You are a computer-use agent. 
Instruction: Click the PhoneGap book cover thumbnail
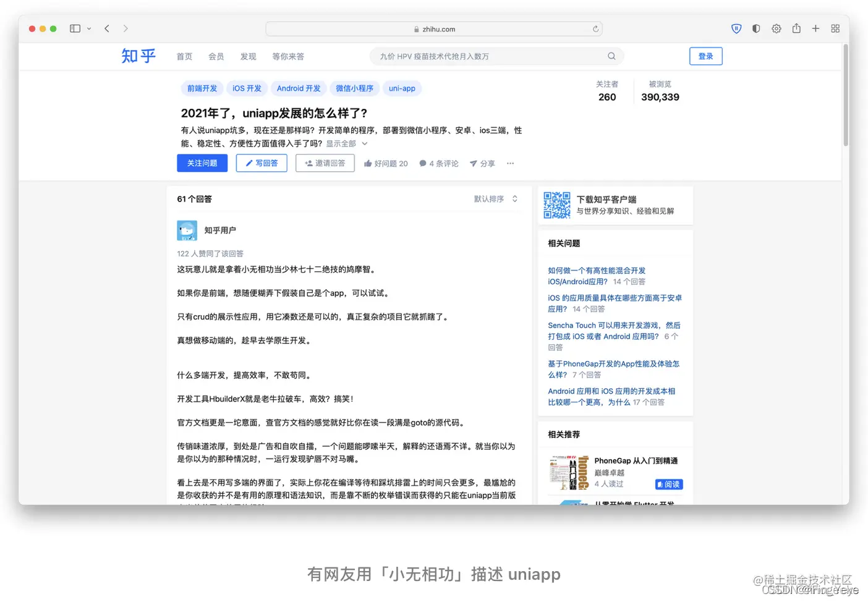coord(568,473)
